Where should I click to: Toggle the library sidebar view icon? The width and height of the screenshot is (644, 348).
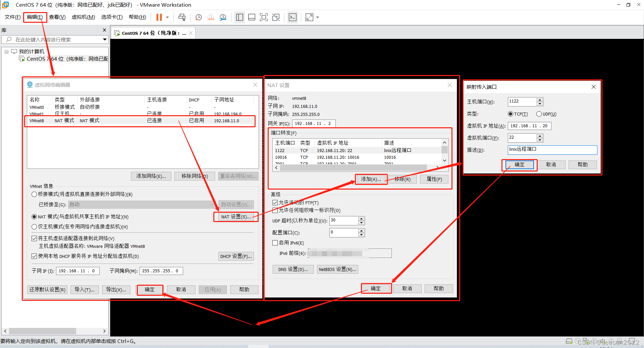239,17
